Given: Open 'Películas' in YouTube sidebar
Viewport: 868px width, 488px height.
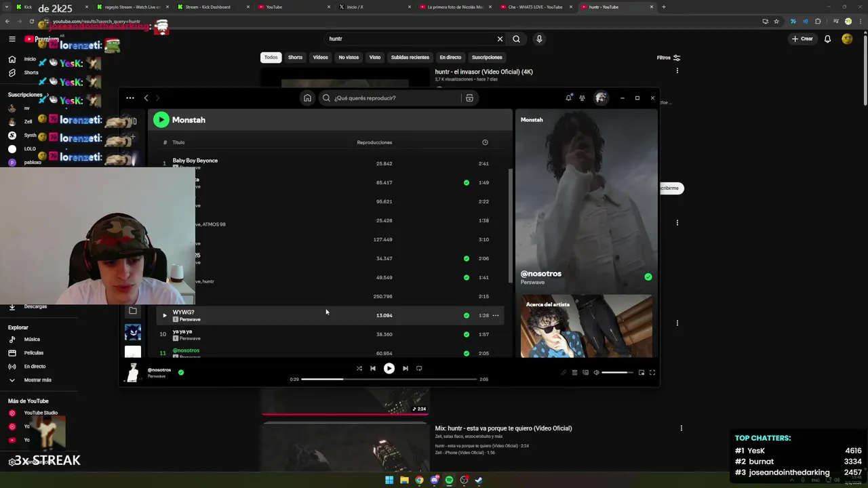Looking at the screenshot, I should [x=27, y=353].
